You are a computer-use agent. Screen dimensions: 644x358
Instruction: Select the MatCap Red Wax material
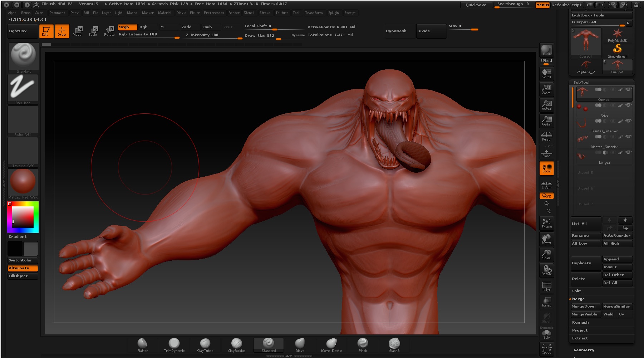click(23, 182)
